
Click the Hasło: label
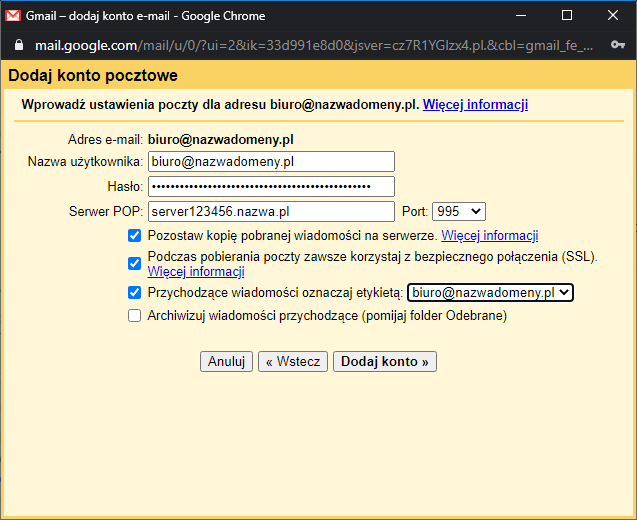pos(125,187)
